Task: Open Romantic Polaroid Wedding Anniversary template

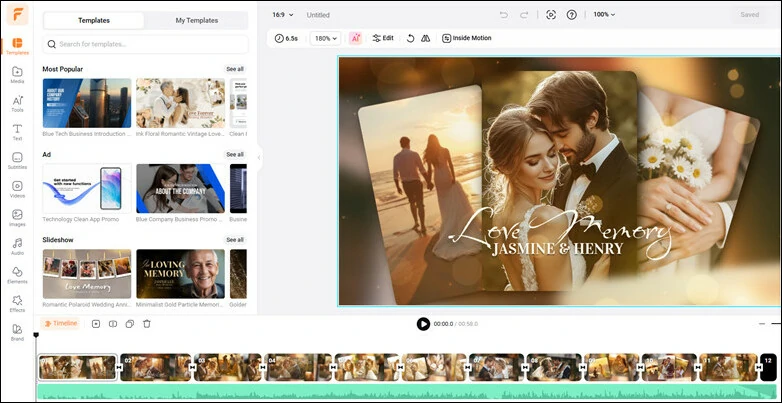Action: point(87,274)
